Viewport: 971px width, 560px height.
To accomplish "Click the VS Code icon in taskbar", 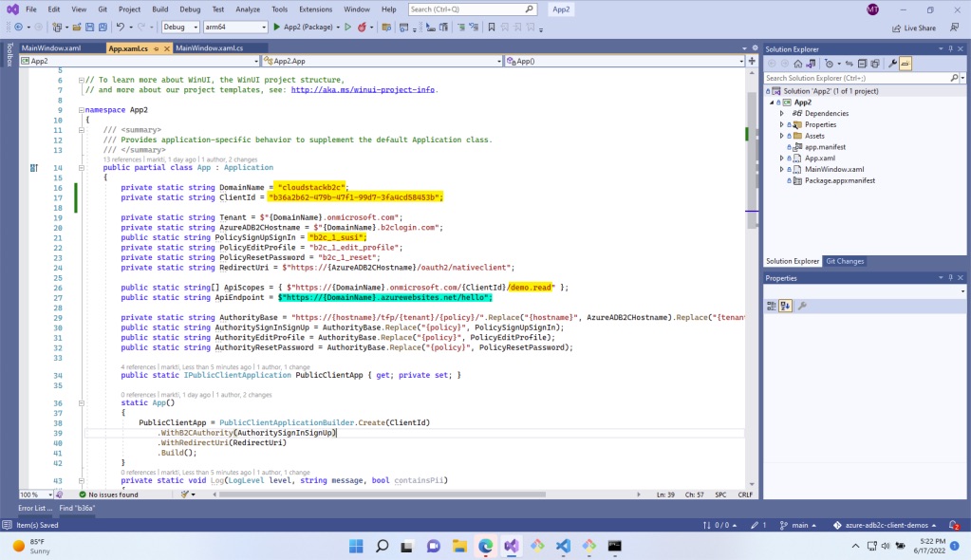I will [563, 546].
